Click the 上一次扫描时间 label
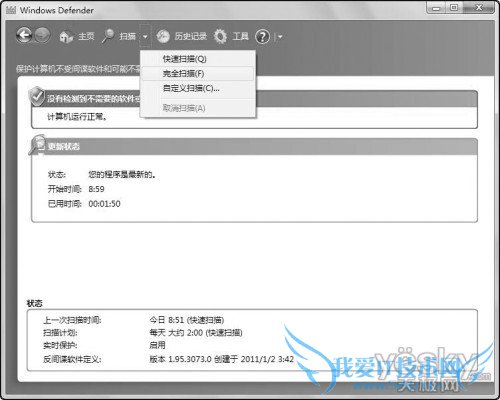Image resolution: width=500 pixels, height=400 pixels. coord(72,320)
